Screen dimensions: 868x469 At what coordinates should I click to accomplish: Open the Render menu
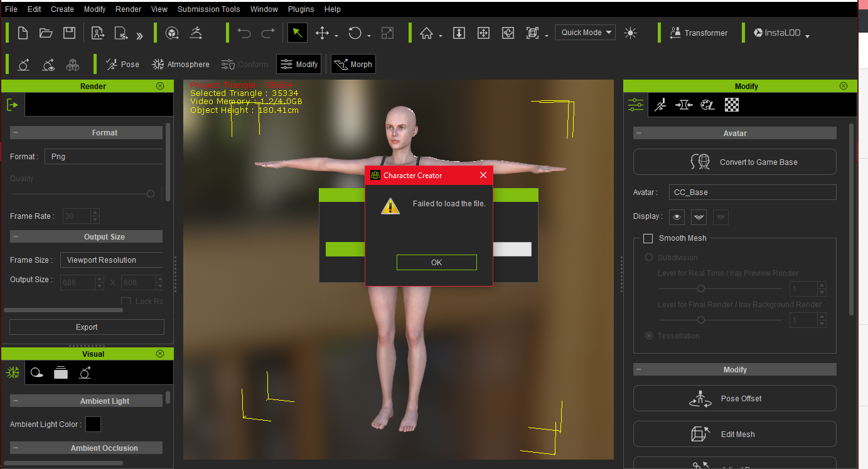click(x=128, y=9)
